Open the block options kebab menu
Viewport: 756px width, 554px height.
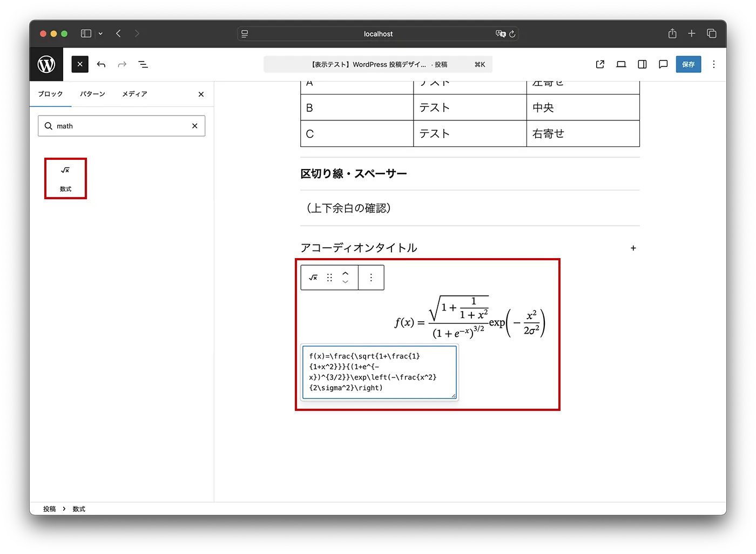(x=371, y=278)
